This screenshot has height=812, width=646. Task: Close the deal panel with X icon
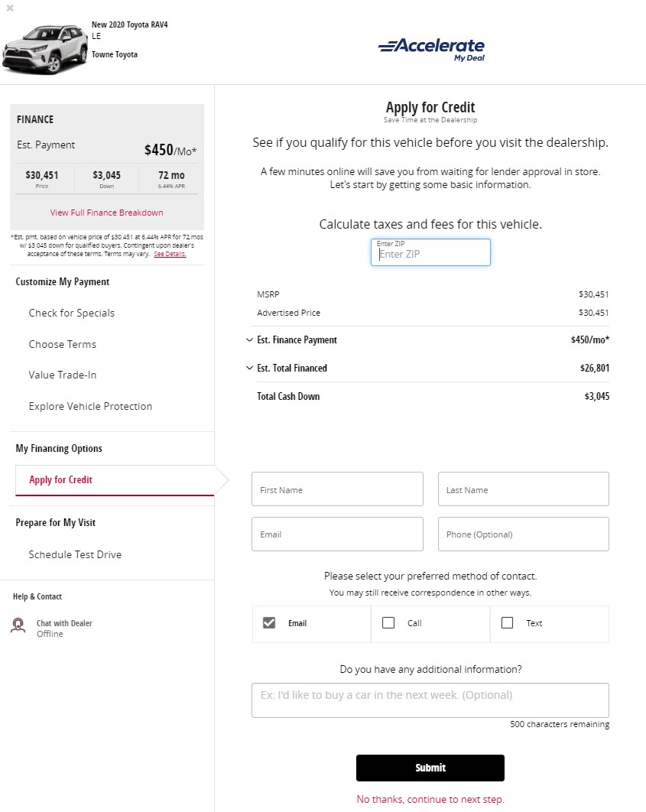click(x=9, y=8)
